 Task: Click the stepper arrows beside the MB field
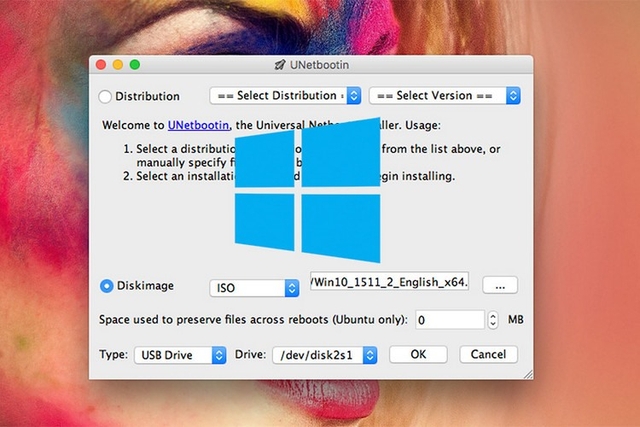(x=493, y=320)
